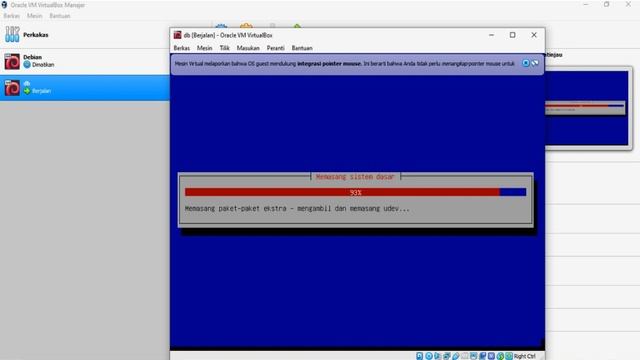Click the network adapter status icon
Viewport: 640px width, 360px height.
pos(446,356)
